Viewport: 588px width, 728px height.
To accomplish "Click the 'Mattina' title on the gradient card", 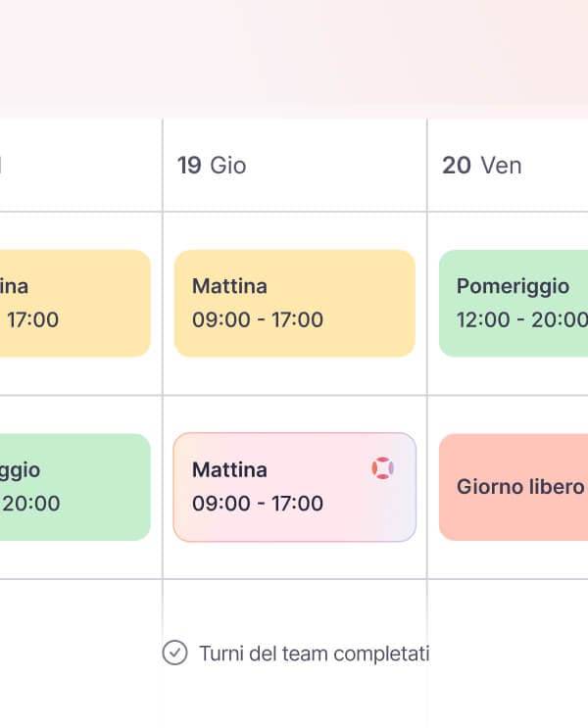I will (229, 470).
